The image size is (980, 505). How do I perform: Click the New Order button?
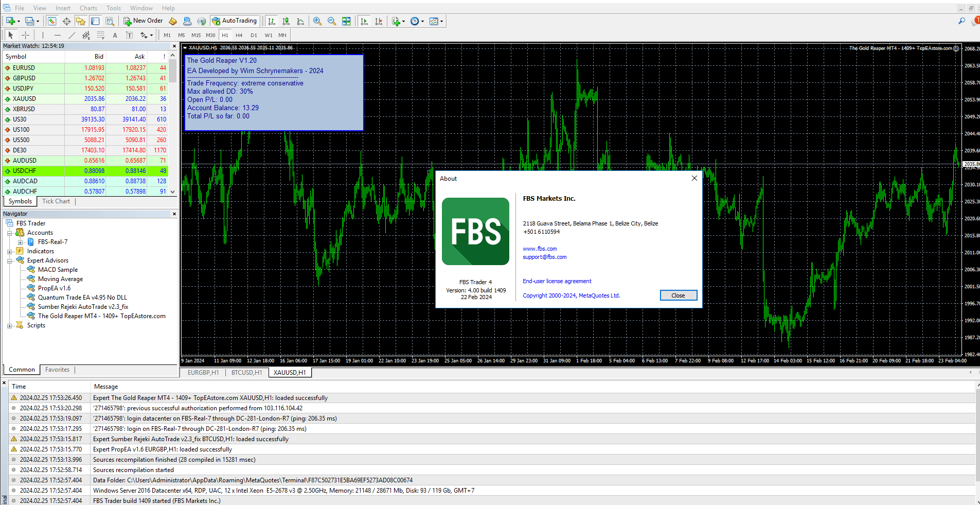[x=143, y=21]
